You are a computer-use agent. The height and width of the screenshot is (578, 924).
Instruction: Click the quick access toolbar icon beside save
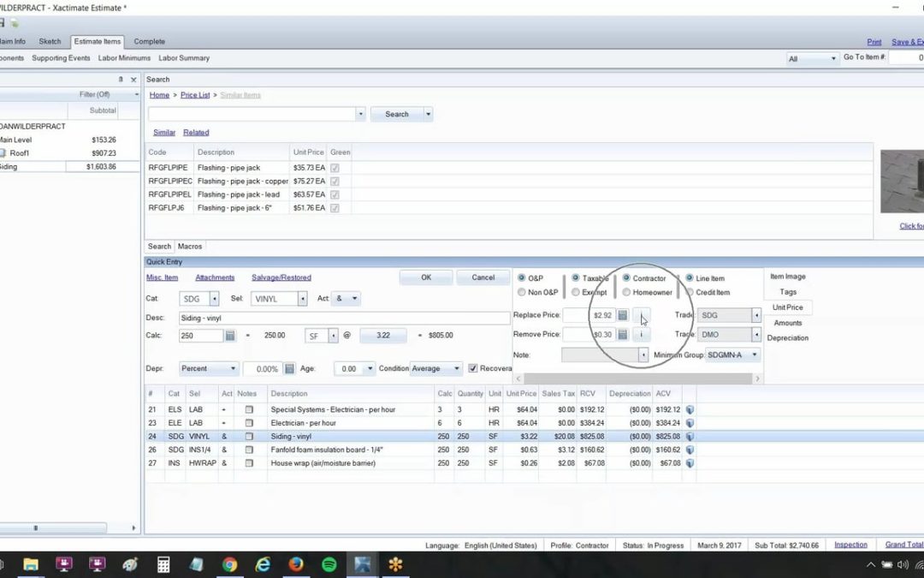tap(15, 23)
